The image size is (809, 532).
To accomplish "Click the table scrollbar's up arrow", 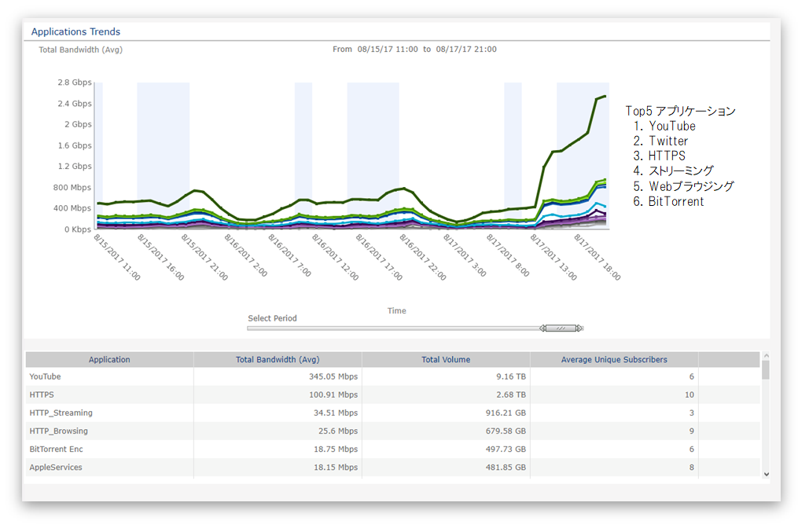I will (767, 356).
